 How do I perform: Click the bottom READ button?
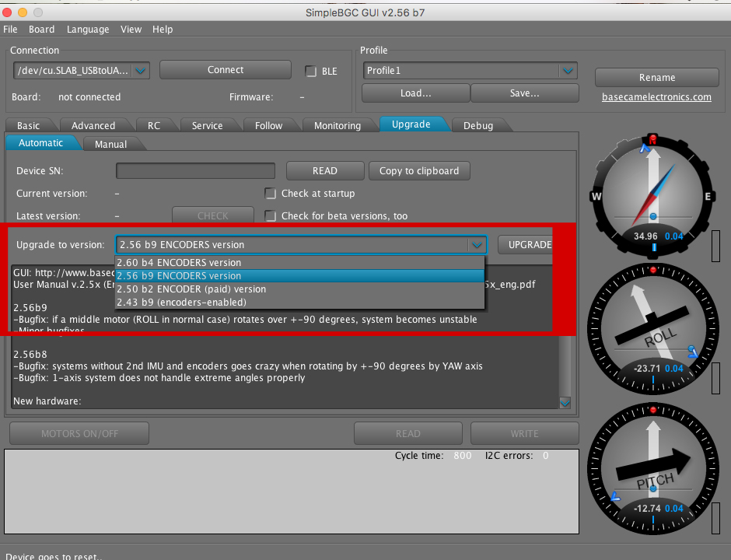tap(408, 434)
